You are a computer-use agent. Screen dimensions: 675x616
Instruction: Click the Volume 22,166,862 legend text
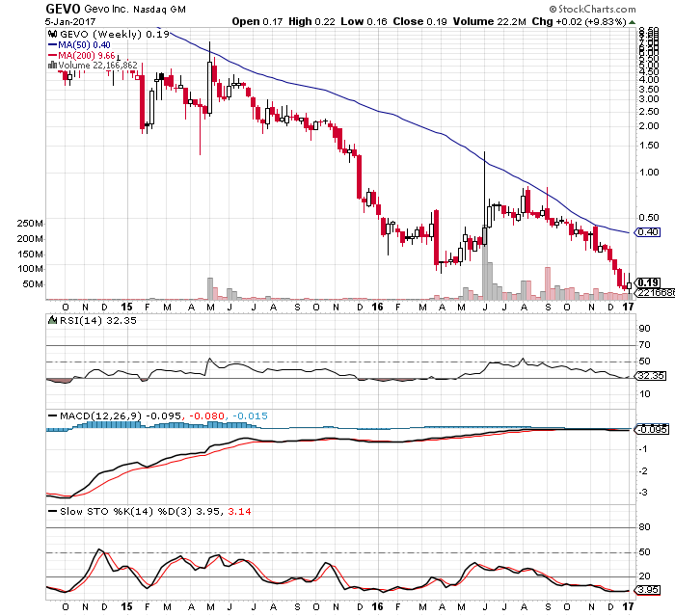coord(97,65)
